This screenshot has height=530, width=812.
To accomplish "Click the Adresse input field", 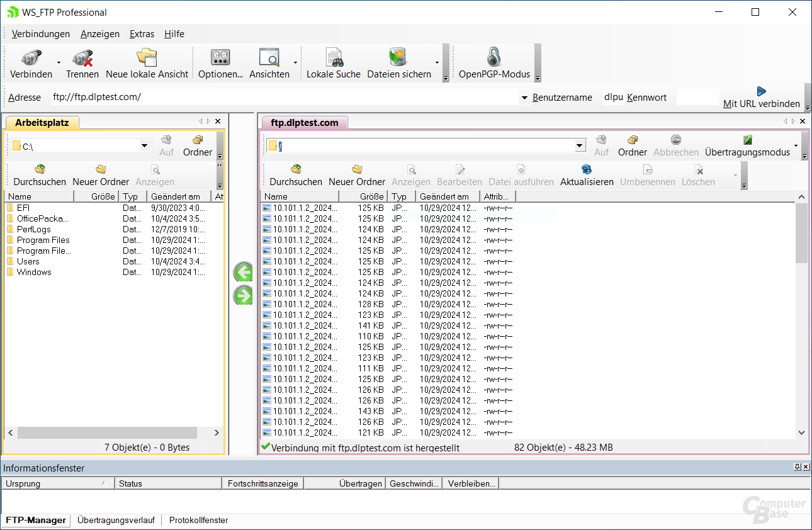I will pos(285,98).
